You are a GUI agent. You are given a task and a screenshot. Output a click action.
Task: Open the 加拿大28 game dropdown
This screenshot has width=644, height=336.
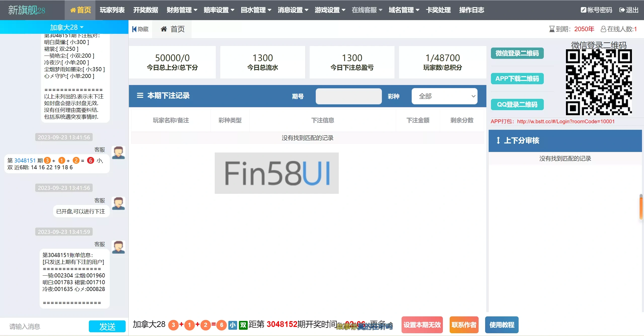pos(65,27)
